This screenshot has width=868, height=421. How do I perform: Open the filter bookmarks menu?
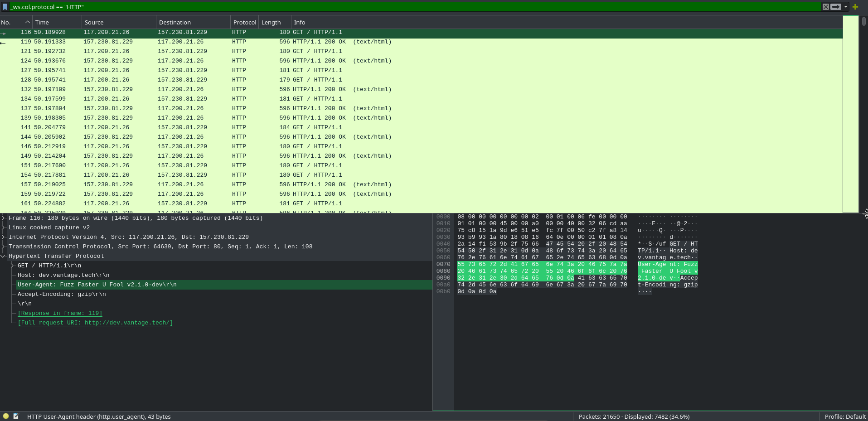tap(5, 7)
